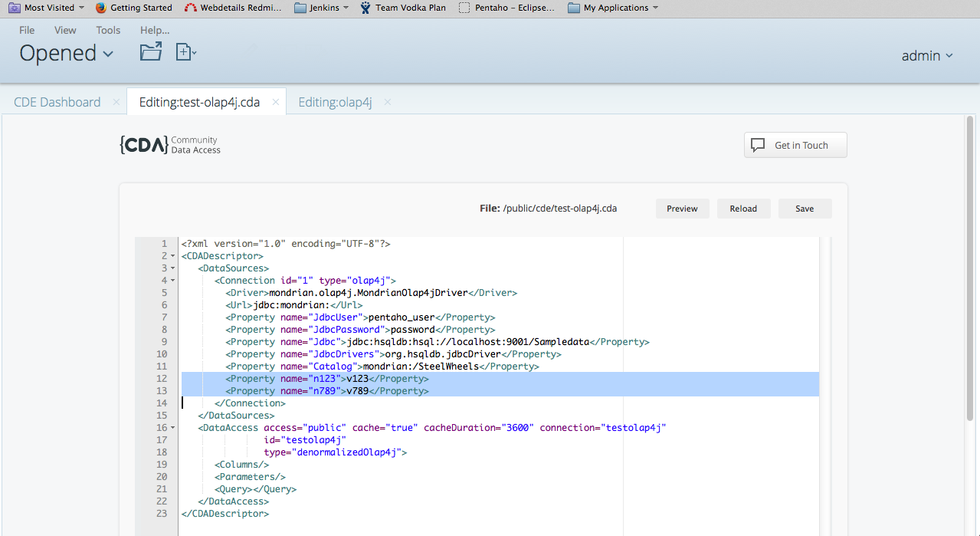The height and width of the screenshot is (536, 980).
Task: Click the line 1 number in the gutter
Action: pos(164,243)
